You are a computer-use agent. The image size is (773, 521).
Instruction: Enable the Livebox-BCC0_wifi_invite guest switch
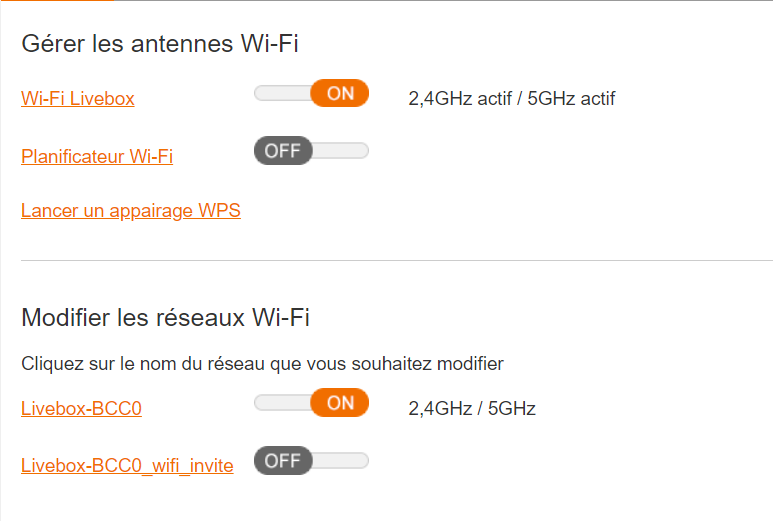pos(311,461)
